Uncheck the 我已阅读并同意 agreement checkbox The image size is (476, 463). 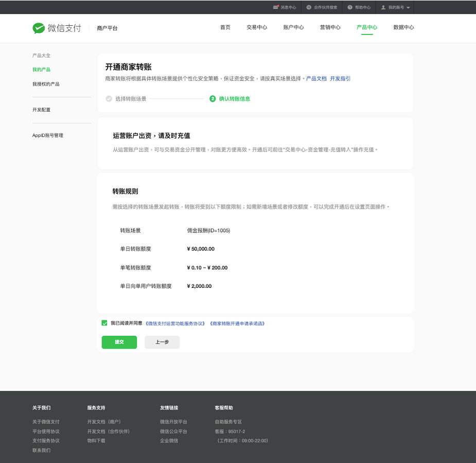104,323
